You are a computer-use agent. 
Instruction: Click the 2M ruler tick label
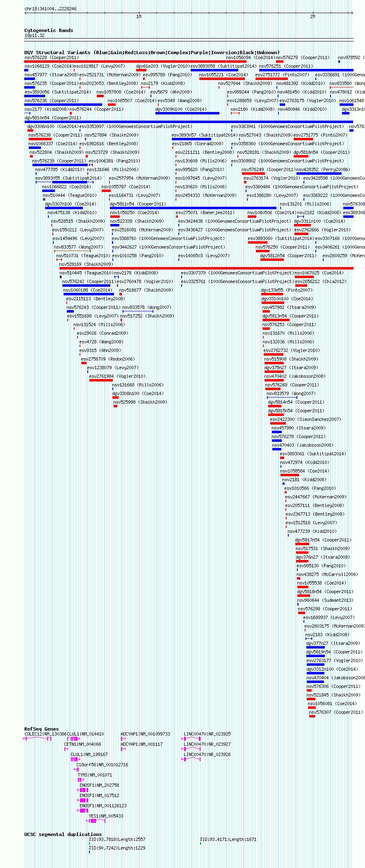pos(313,17)
